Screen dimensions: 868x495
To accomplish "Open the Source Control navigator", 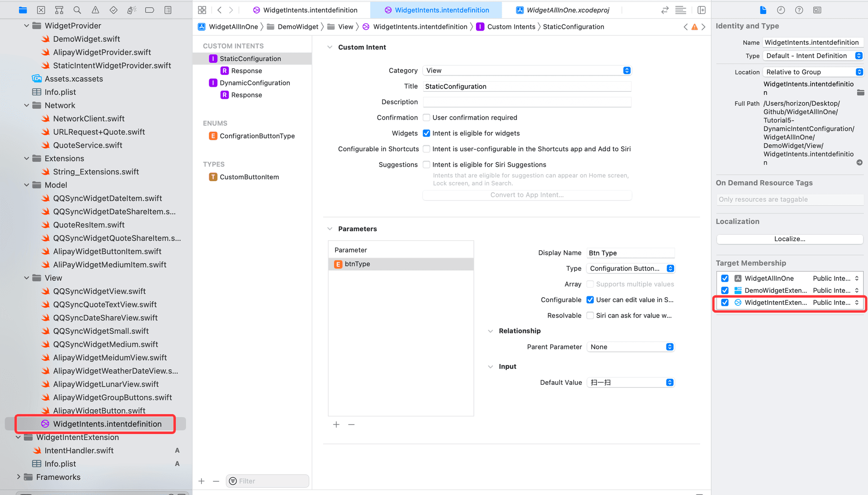I will pos(41,10).
